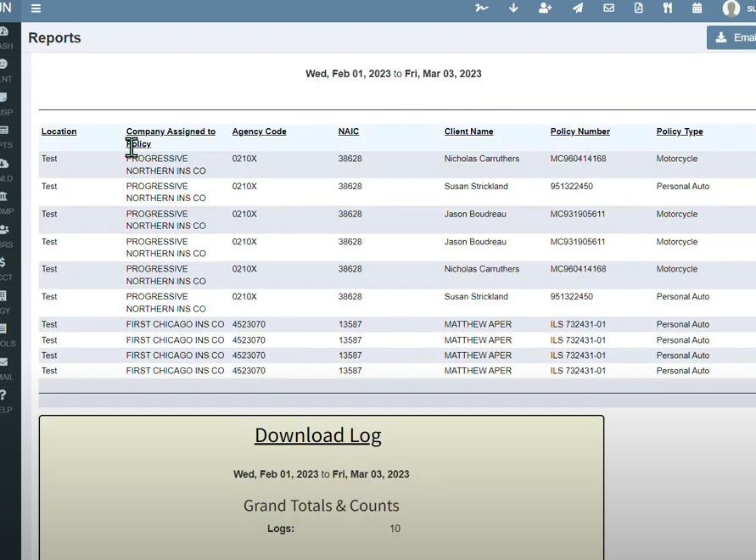Sort by the Client Name column header

tap(468, 132)
